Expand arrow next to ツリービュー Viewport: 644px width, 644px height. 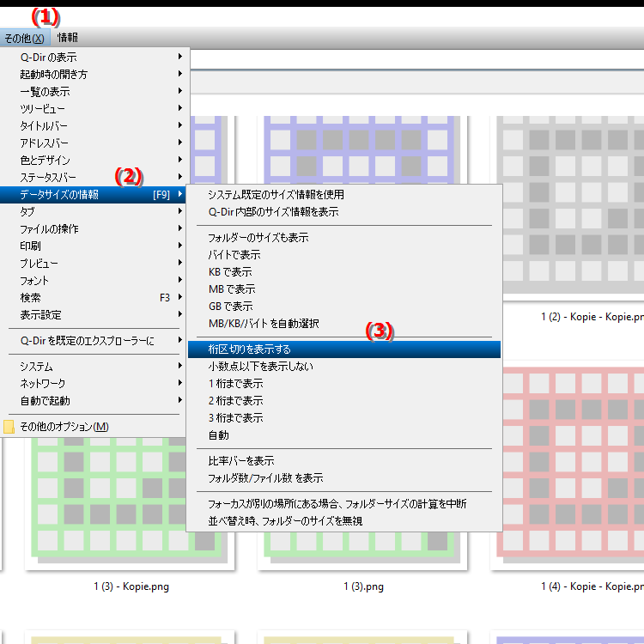tap(180, 108)
